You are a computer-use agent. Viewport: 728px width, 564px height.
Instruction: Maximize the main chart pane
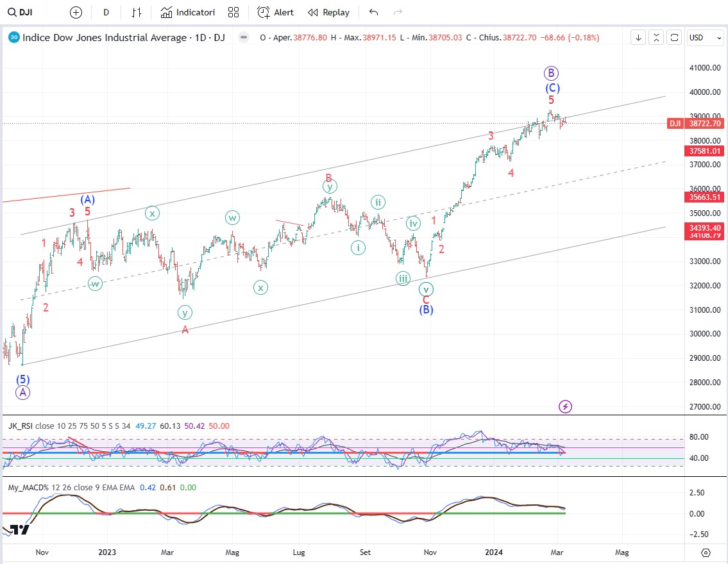[x=674, y=38]
